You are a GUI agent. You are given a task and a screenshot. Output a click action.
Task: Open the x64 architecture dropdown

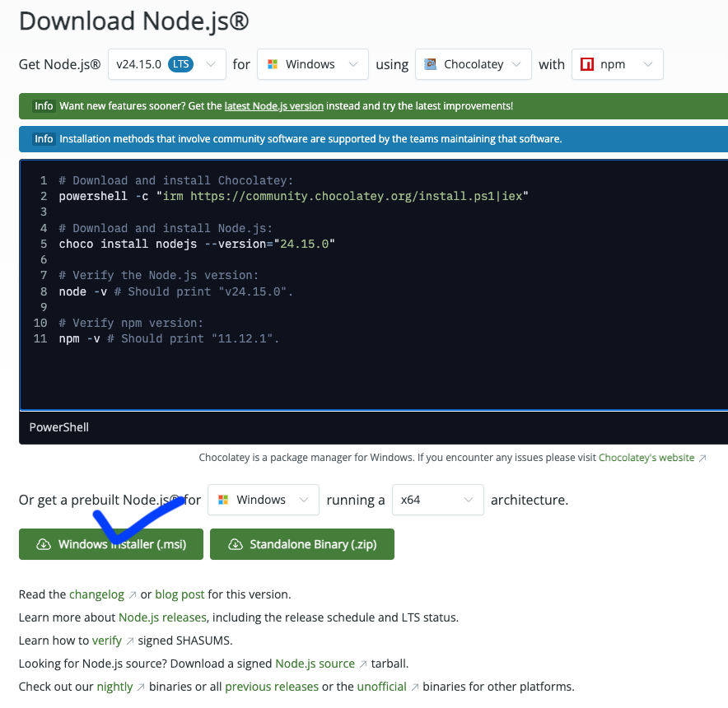pos(438,500)
